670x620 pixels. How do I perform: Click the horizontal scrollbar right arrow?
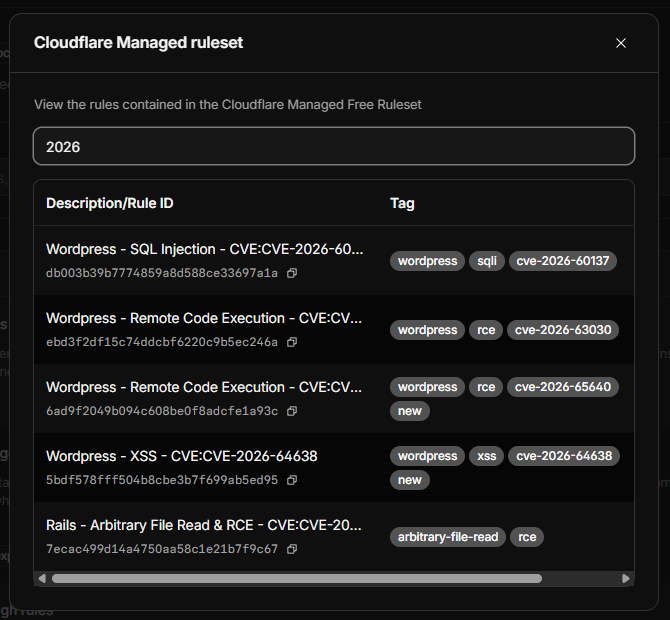[626, 579]
